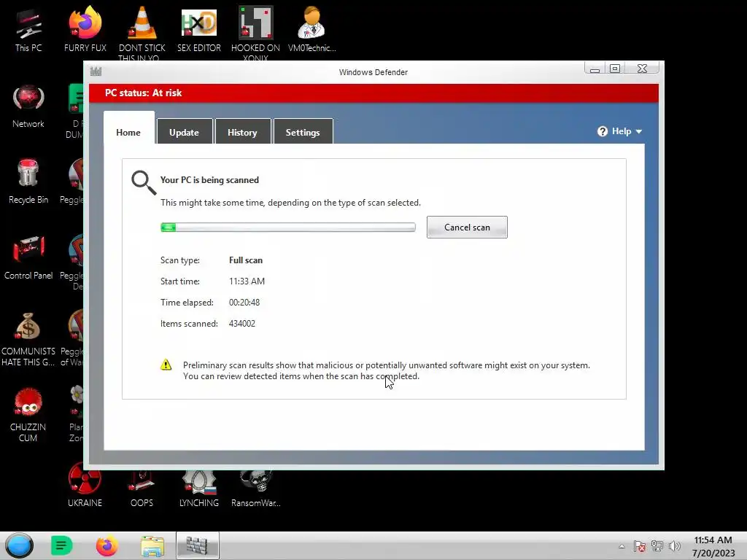Viewport: 747px width, 560px height.
Task: Open the UKRAINE radiation icon shortcut
Action: [x=85, y=485]
